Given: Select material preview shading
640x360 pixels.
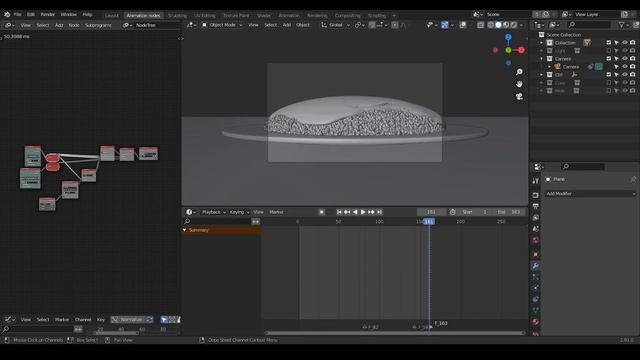Looking at the screenshot, I should [x=506, y=25].
